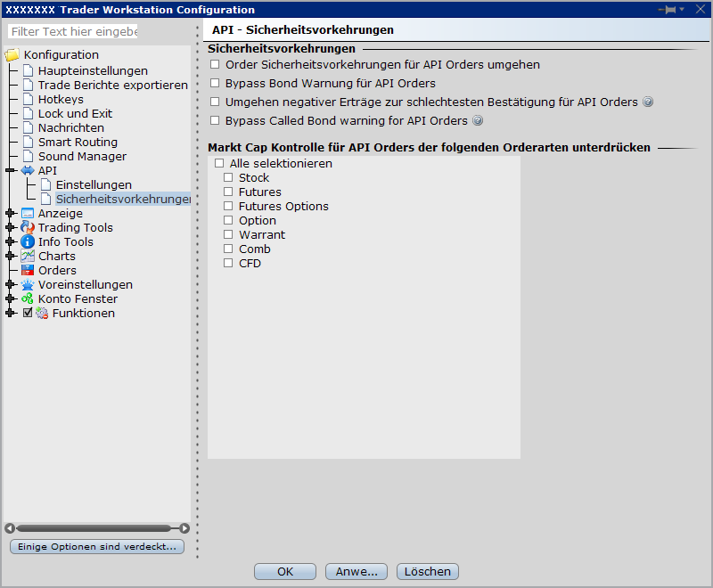This screenshot has height=588, width=713.
Task: Click the Charts icon in sidebar
Action: pos(28,257)
